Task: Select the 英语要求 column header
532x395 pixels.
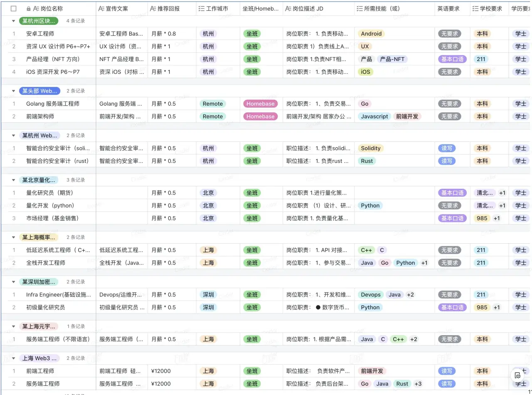Action: 448,8
